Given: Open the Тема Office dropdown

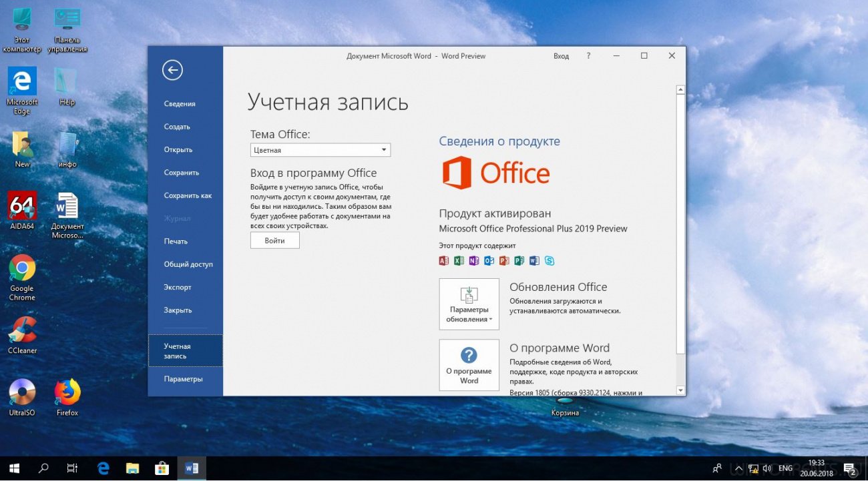Looking at the screenshot, I should pos(320,150).
